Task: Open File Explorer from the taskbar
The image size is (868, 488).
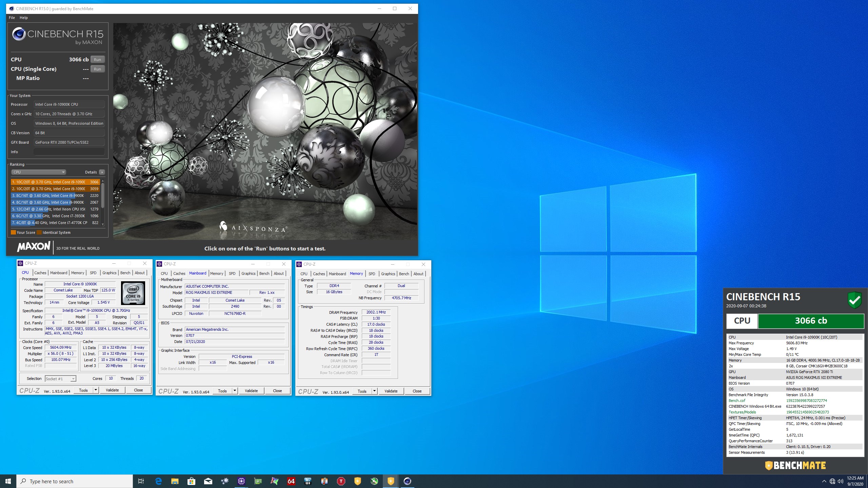Action: click(x=175, y=481)
